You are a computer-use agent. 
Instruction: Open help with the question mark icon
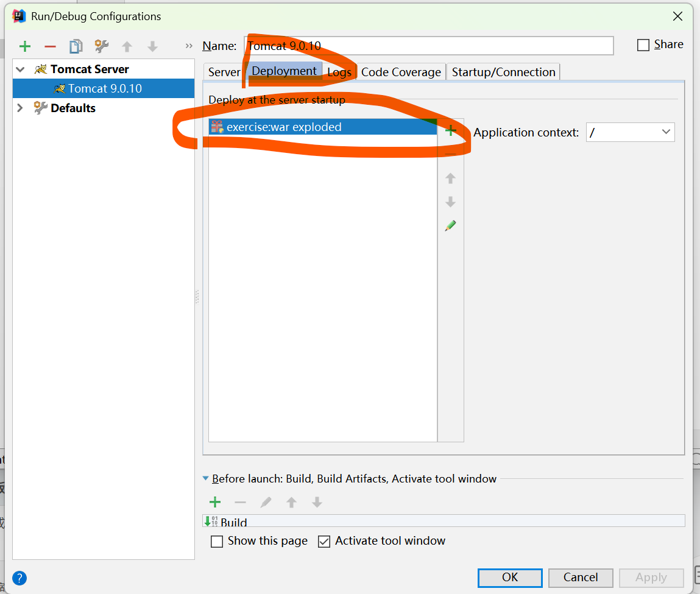[19, 578]
